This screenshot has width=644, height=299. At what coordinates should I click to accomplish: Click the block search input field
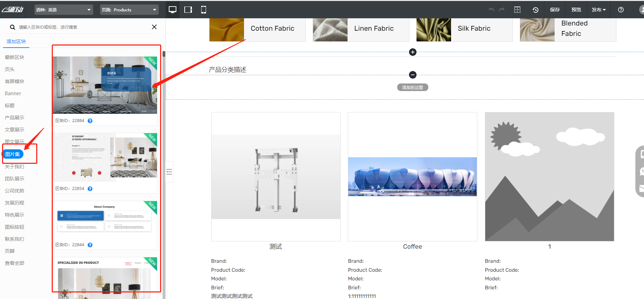[x=83, y=27]
